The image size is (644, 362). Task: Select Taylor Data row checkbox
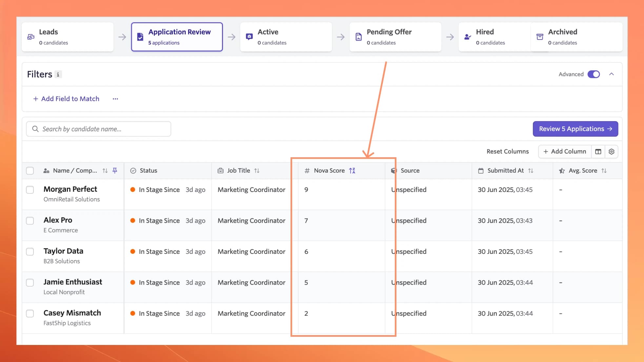coord(30,252)
